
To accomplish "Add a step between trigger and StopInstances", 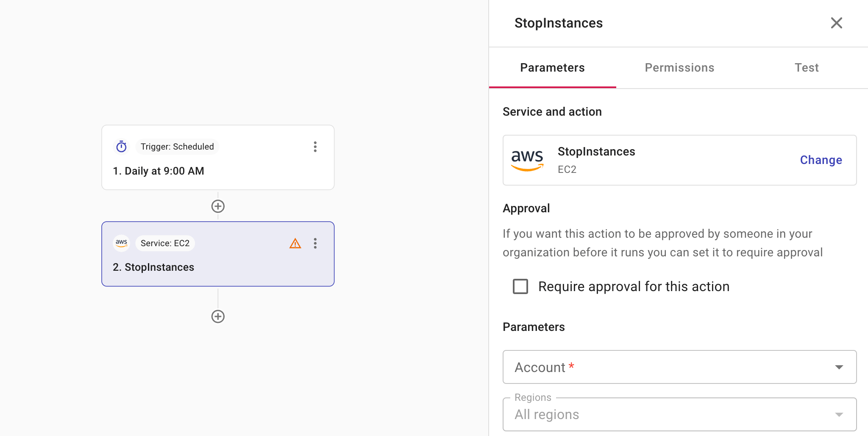I will click(x=218, y=206).
